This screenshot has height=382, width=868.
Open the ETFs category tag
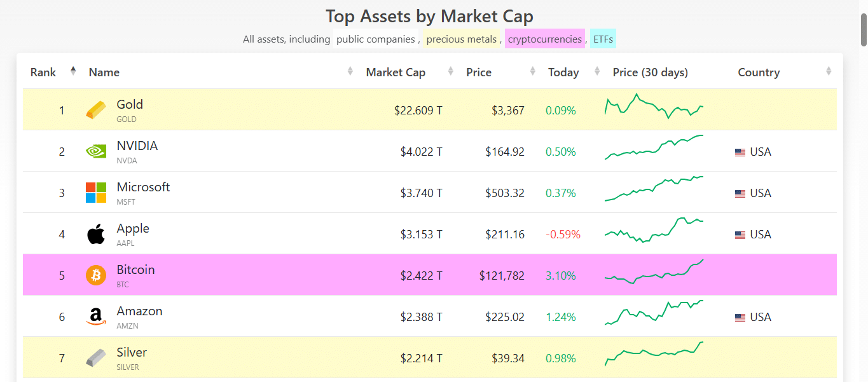[603, 39]
